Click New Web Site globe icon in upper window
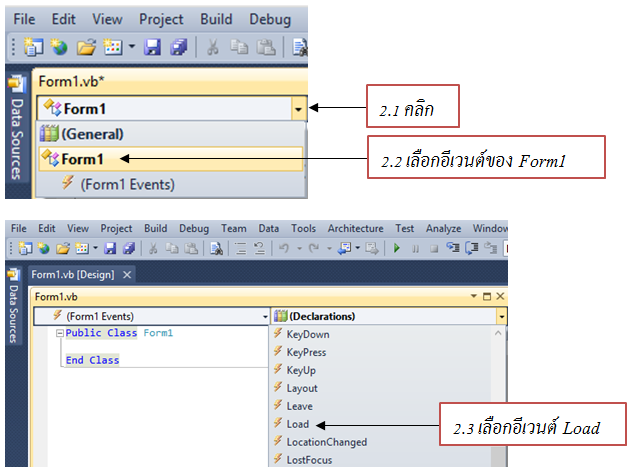Image resolution: width=644 pixels, height=473 pixels. (x=59, y=47)
